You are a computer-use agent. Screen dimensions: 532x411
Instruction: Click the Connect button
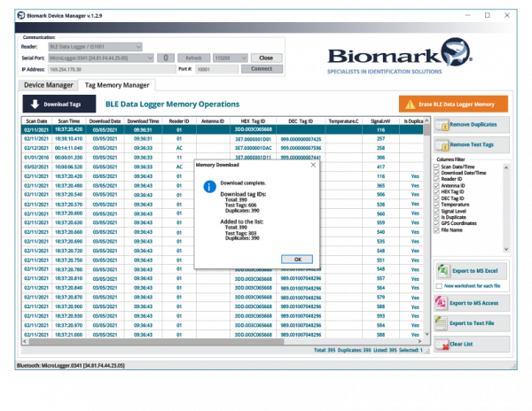[x=262, y=69]
